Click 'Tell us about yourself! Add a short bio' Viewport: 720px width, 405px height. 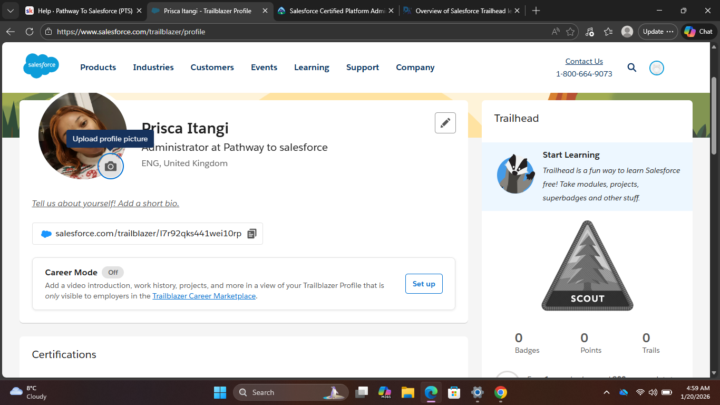coord(105,203)
